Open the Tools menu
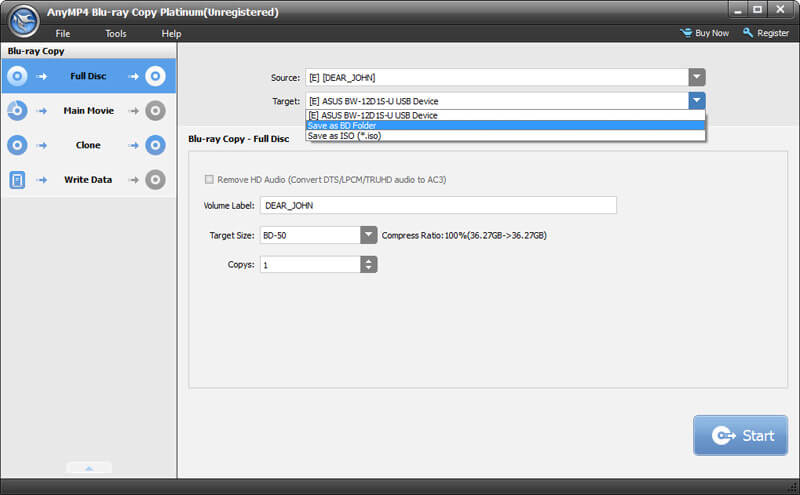 116,33
